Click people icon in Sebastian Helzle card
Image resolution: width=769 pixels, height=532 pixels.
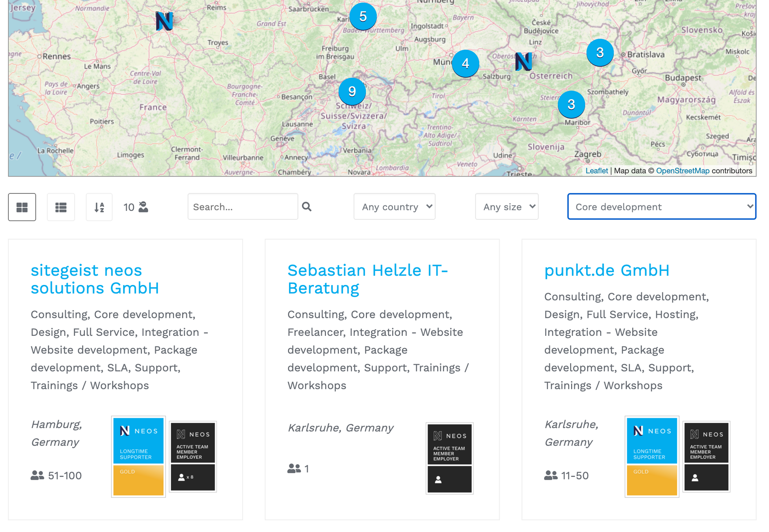(294, 468)
